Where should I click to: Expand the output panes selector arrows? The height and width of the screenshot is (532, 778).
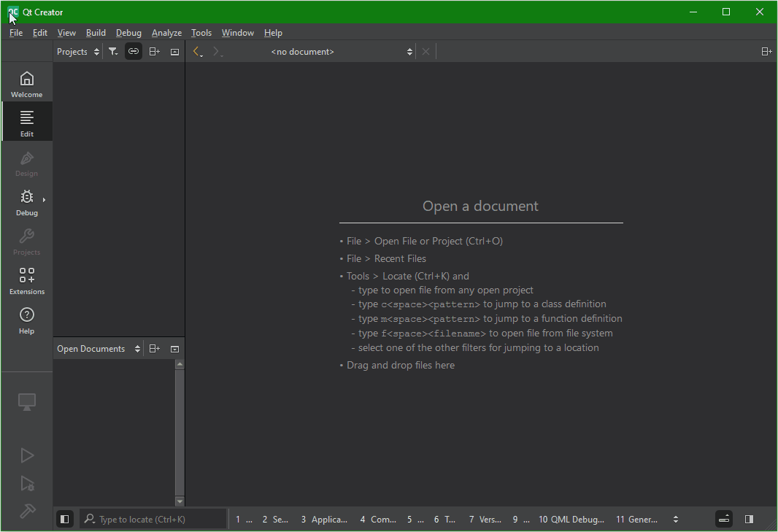(x=675, y=519)
